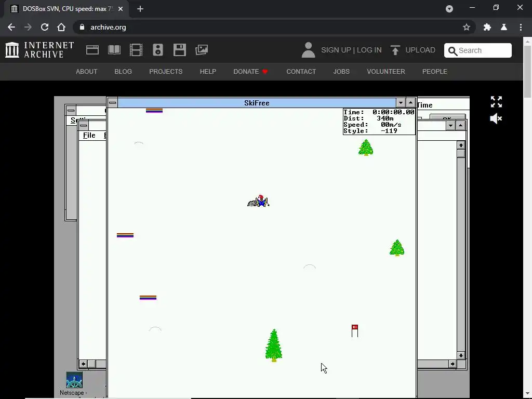Click the background window's scroll right arrow
Image resolution: width=532 pixels, height=399 pixels.
click(x=453, y=364)
